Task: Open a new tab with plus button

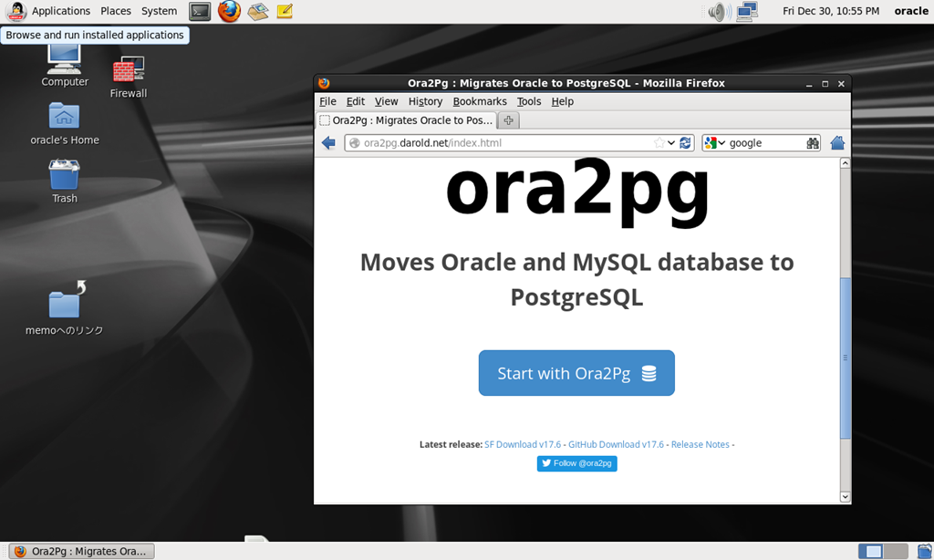Action: (508, 120)
